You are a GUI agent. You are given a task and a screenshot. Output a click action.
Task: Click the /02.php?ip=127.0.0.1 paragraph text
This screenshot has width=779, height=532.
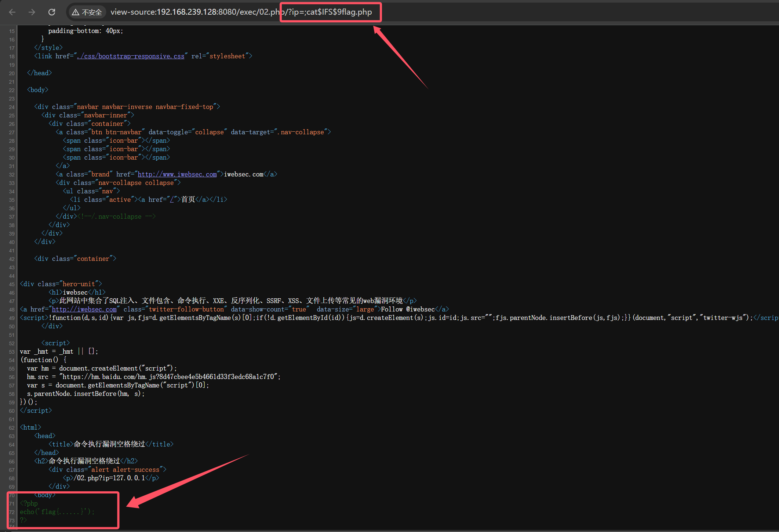click(x=109, y=478)
